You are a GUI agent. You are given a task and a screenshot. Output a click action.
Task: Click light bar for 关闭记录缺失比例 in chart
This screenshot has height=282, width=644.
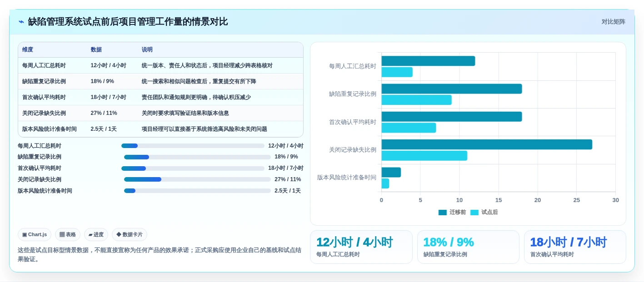[x=424, y=156]
